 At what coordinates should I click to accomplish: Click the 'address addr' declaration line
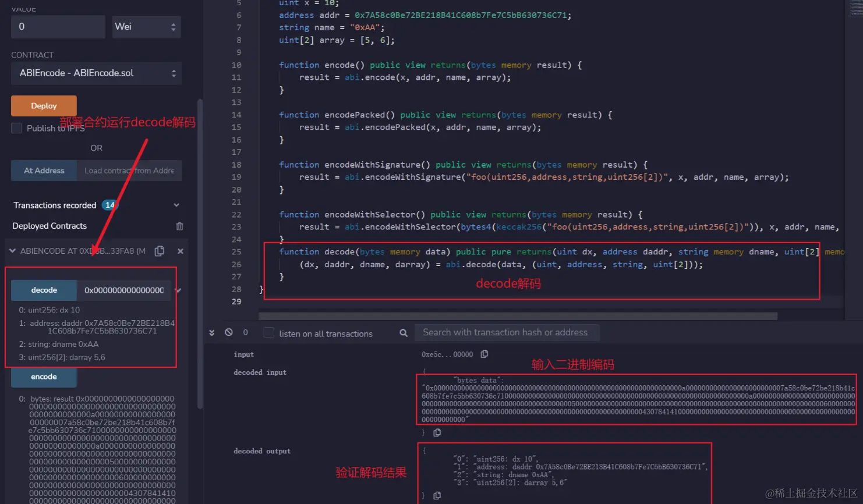tap(425, 16)
